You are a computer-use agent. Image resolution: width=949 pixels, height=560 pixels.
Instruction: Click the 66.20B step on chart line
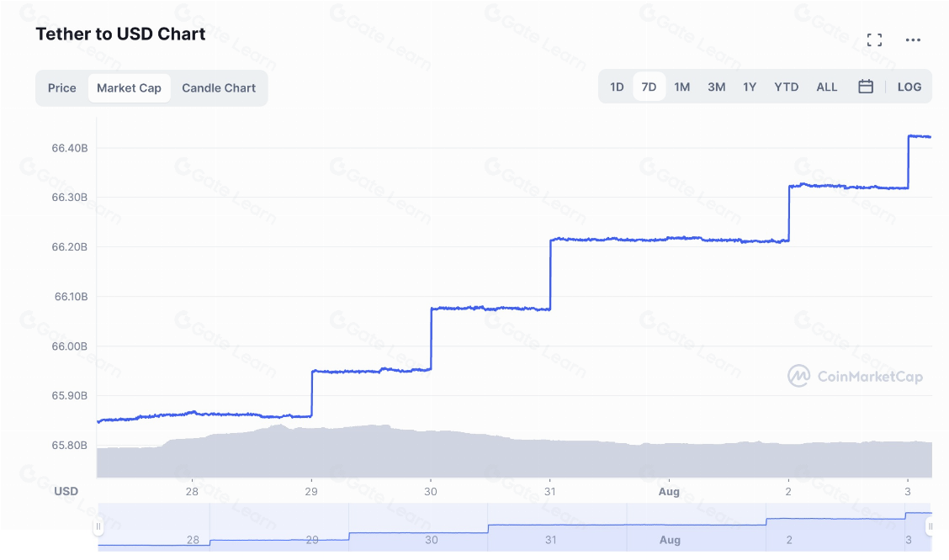point(669,240)
